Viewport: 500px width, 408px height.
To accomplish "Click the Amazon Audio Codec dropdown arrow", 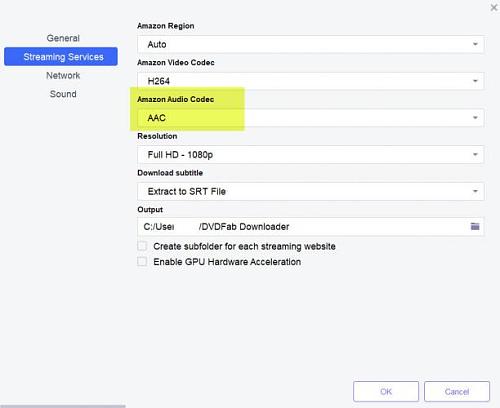I will point(475,117).
